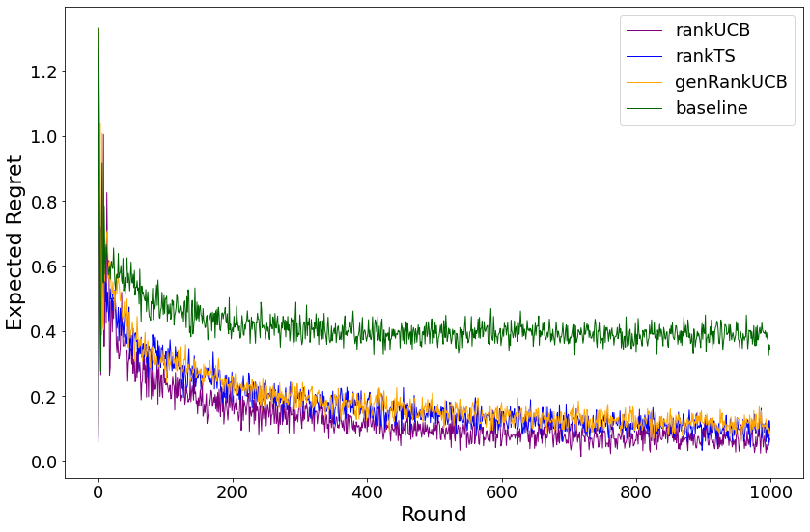Click the 400 x-axis tick label
The height and width of the screenshot is (532, 810).
tap(367, 492)
